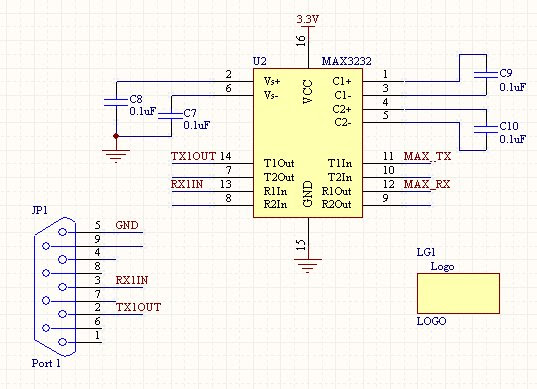
Task: Click pin number 9 on U2 right side
Action: click(x=386, y=198)
